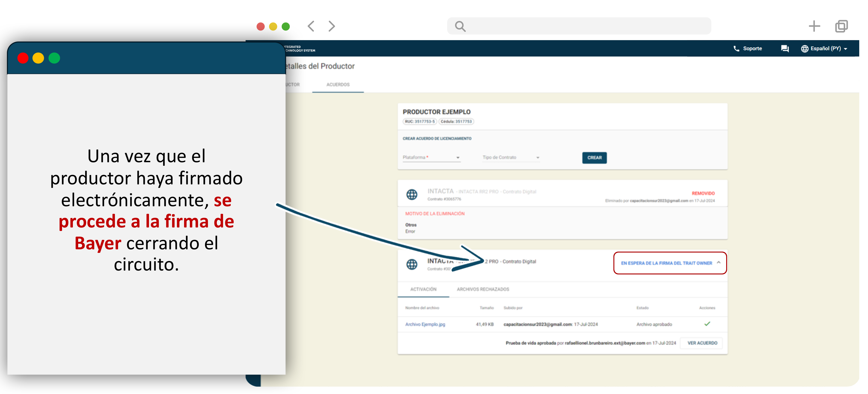Screen dimensions: 868x394
Task: Select the ACTIVACIÓN tab
Action: point(423,289)
